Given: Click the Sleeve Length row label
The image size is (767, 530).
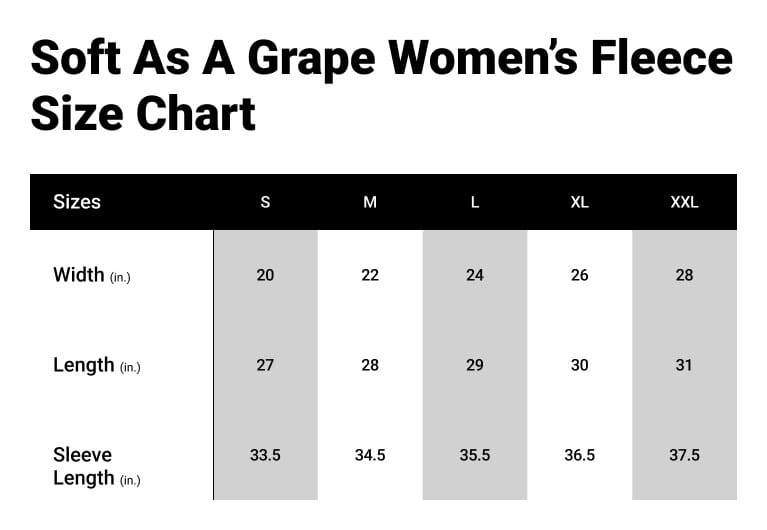Looking at the screenshot, I should 96,466.
